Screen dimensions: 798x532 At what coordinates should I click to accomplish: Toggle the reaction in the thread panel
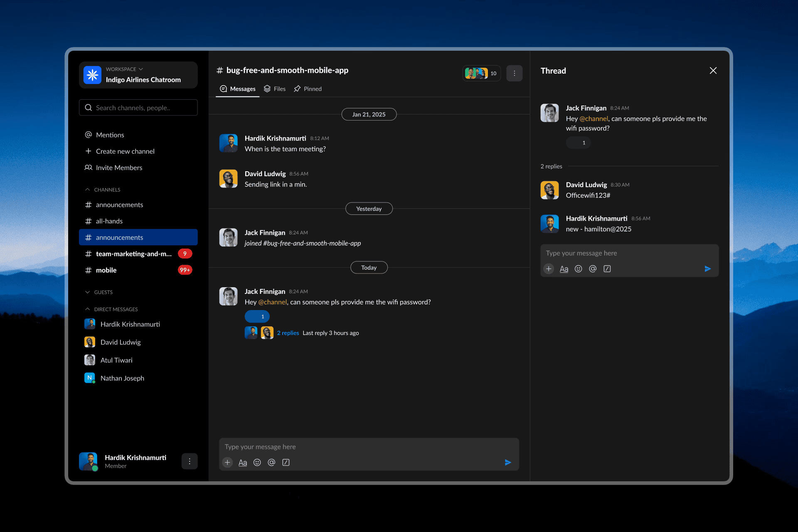point(578,143)
